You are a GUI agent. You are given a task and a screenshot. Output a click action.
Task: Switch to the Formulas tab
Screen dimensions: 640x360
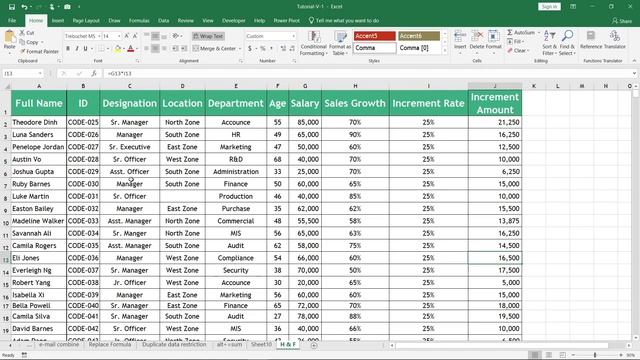[139, 20]
